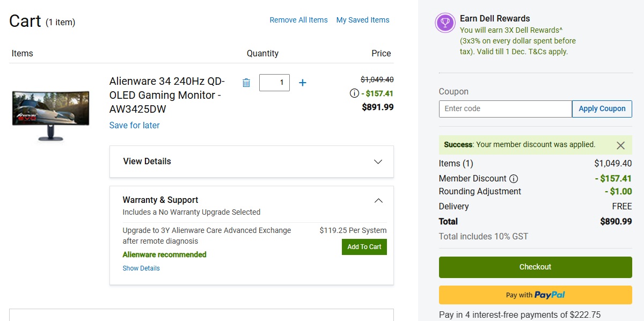Open My Saved Items link
The width and height of the screenshot is (644, 321).
pos(363,20)
